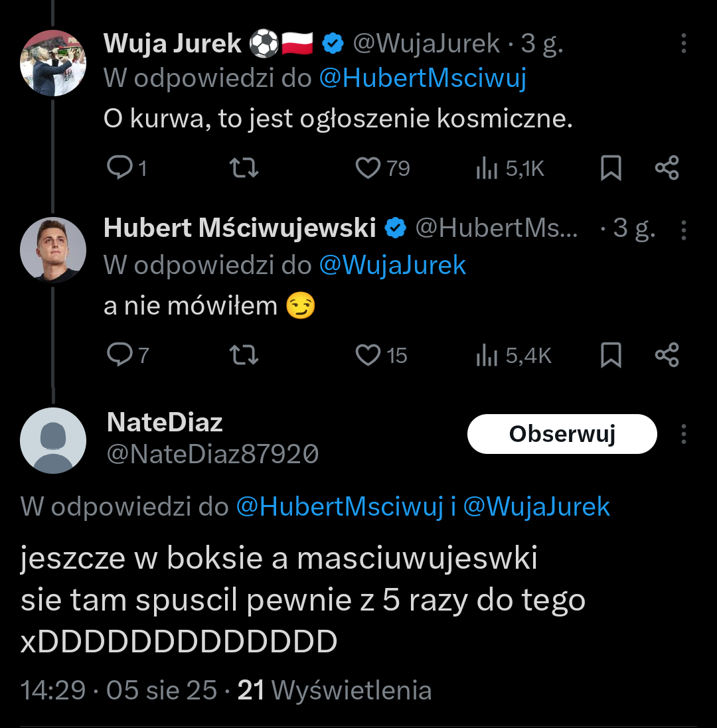Share Wuja Jurek's tweet
Screen dimensions: 717x728
(x=667, y=168)
